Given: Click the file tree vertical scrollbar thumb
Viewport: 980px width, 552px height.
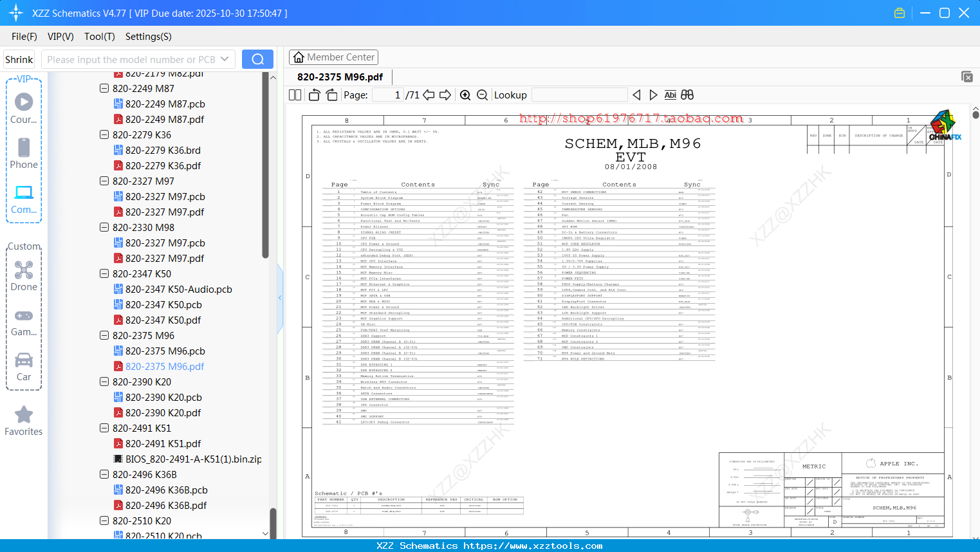Looking at the screenshot, I should (265, 166).
